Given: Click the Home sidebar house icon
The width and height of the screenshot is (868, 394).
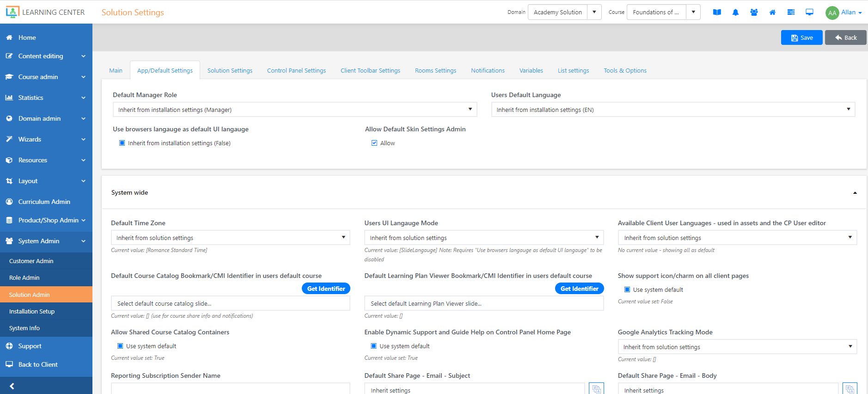Looking at the screenshot, I should coord(9,37).
